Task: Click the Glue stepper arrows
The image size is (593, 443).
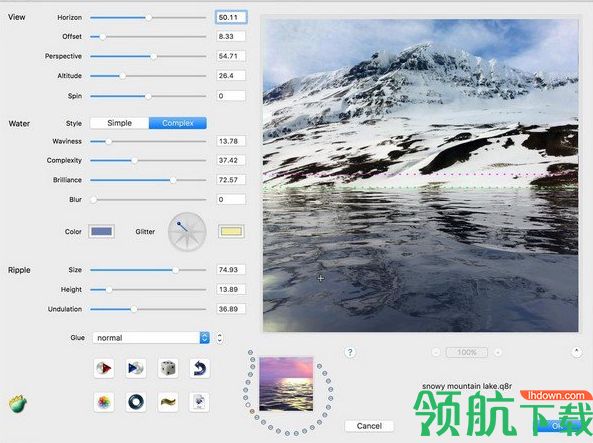Action: (220, 337)
